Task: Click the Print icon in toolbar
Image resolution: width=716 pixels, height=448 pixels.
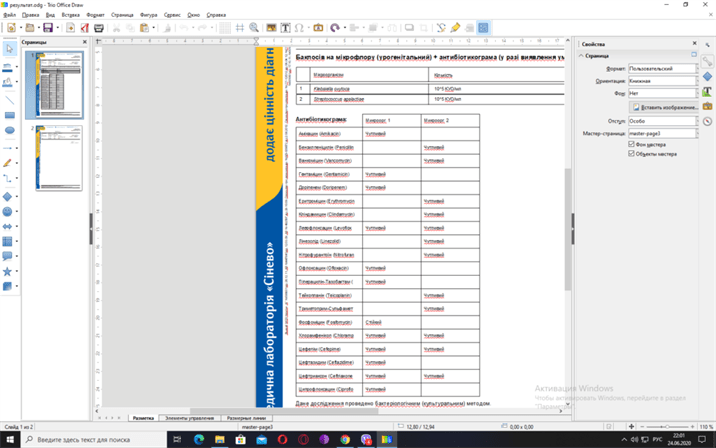Action: coord(99,28)
